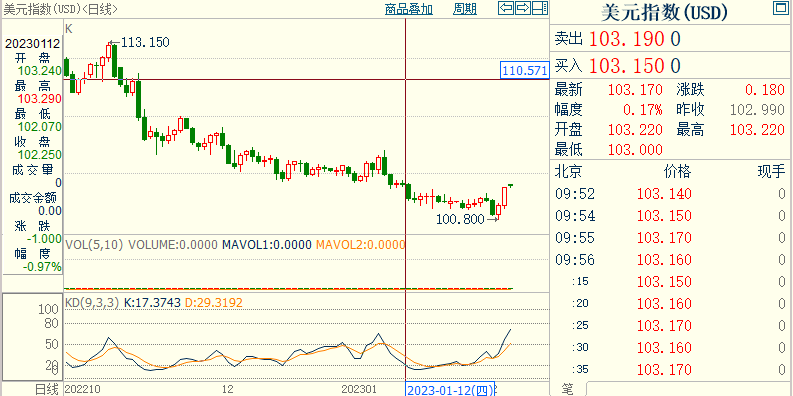Click the KD(9,3,3) indicator label
The height and width of the screenshot is (396, 793).
(92, 303)
